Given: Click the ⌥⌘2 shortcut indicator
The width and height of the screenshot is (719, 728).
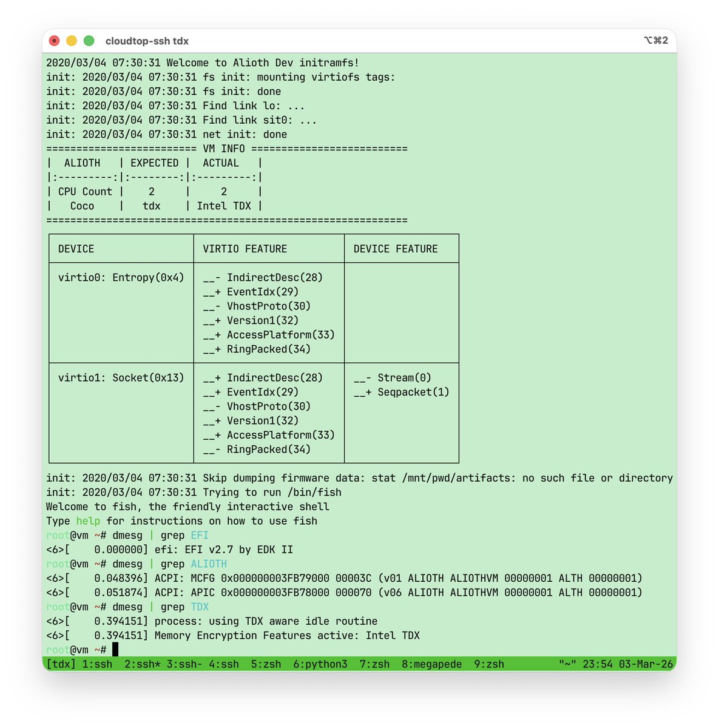Looking at the screenshot, I should pos(656,41).
